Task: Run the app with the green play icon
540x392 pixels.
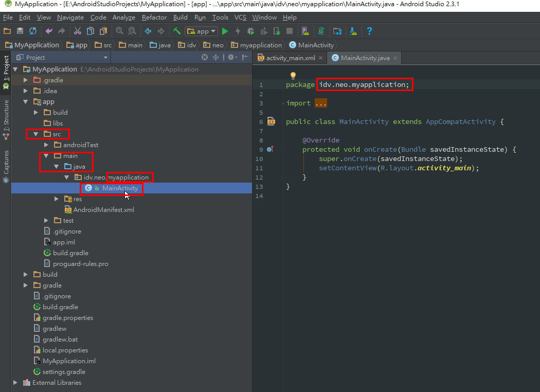Action: click(x=225, y=31)
